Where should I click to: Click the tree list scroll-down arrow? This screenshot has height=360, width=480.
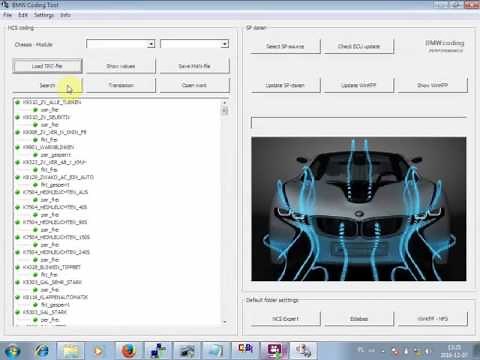pos(225,322)
